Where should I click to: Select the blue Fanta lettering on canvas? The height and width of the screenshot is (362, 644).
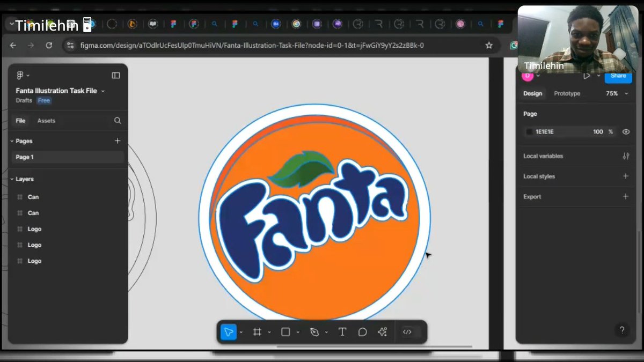(x=312, y=220)
